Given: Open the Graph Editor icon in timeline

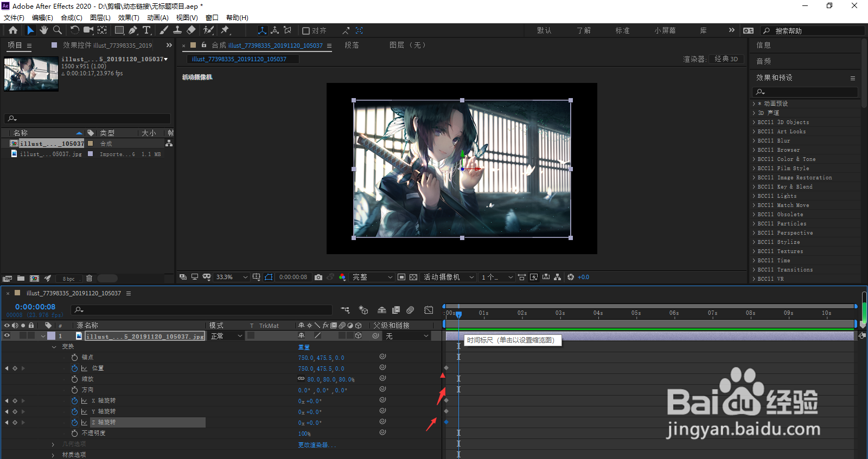Looking at the screenshot, I should [429, 310].
